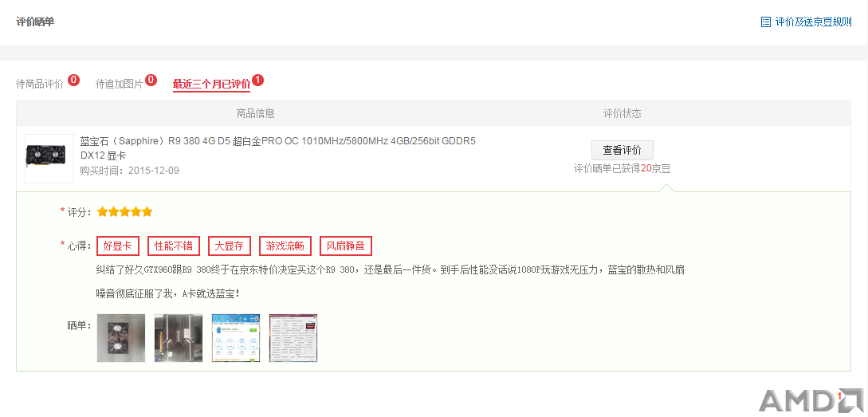Screen dimensions: 868x417
Task: Open the 蓝宝石 Sapphire R9 380 product title link
Action: 278,148
